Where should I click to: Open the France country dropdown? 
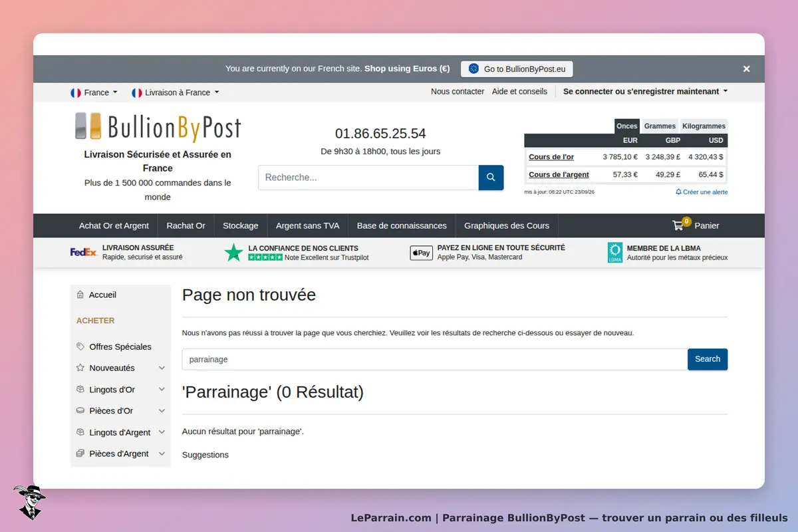click(94, 92)
